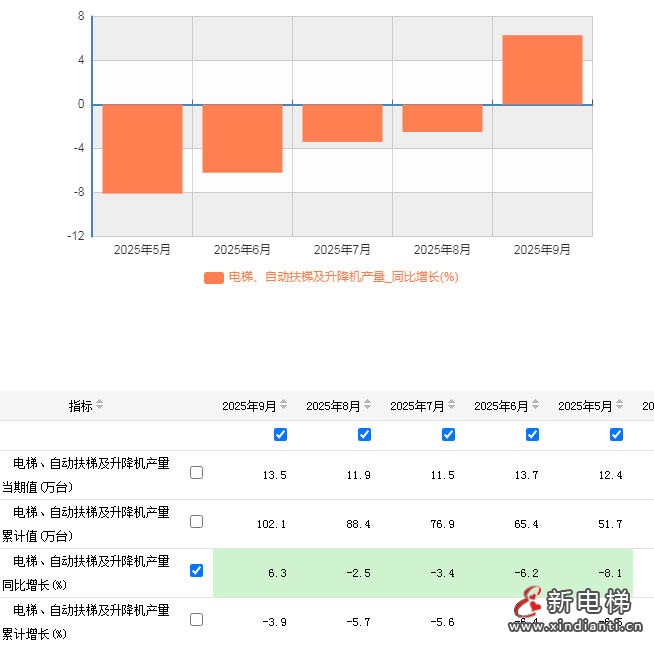Uncheck the 2025年7月 column checkbox
This screenshot has height=646, width=654.
pos(448,434)
